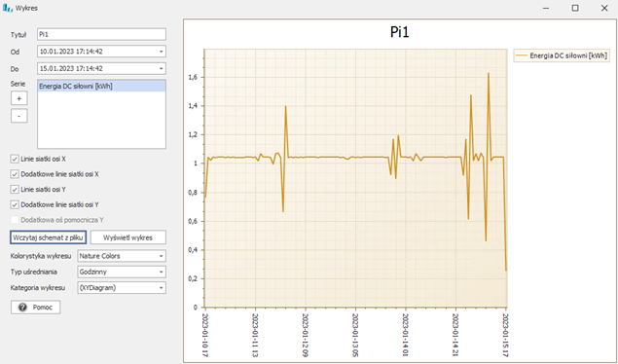This screenshot has height=364, width=618.
Task: Click the question mark icon on Pomoc button
Action: click(22, 308)
